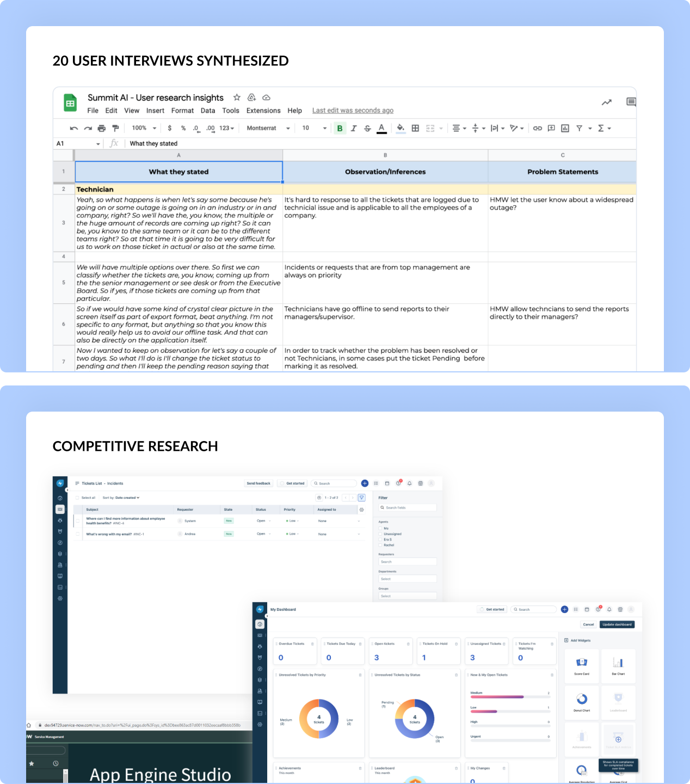Check the 'Era S' agent filter
The width and height of the screenshot is (690, 784).
[x=380, y=540]
